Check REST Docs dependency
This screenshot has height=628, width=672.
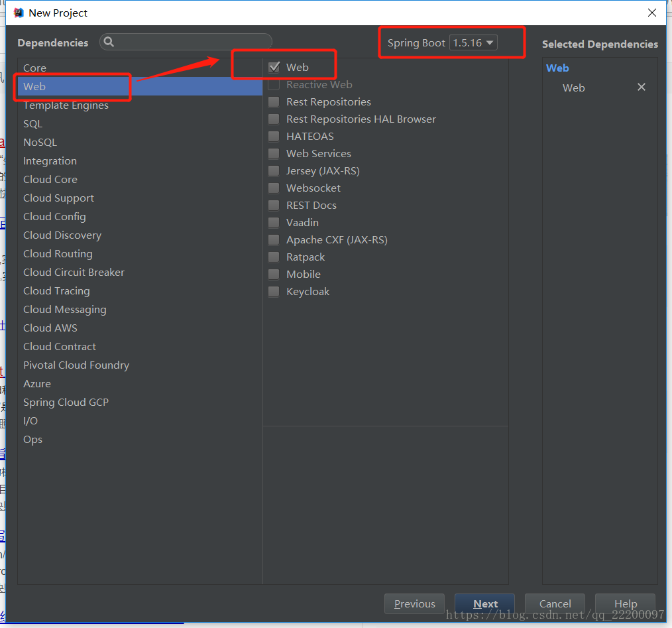(274, 205)
